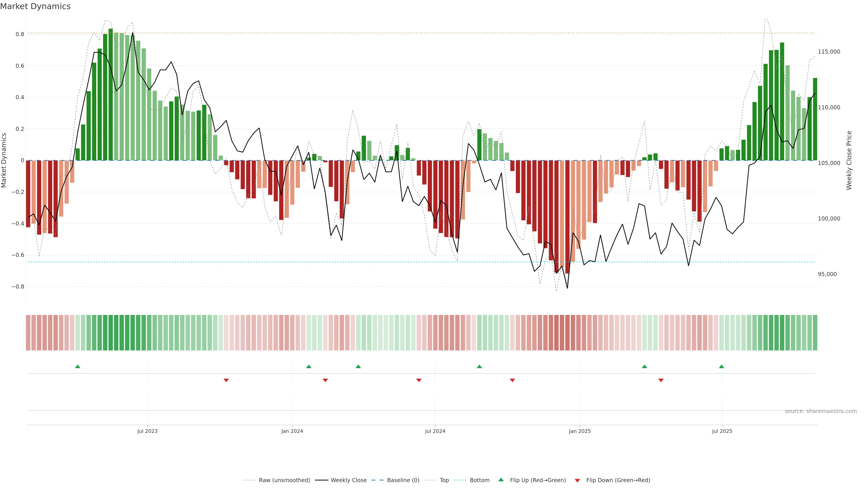Toggle the Weekly Close legend entry
868x488 pixels.
(348, 480)
